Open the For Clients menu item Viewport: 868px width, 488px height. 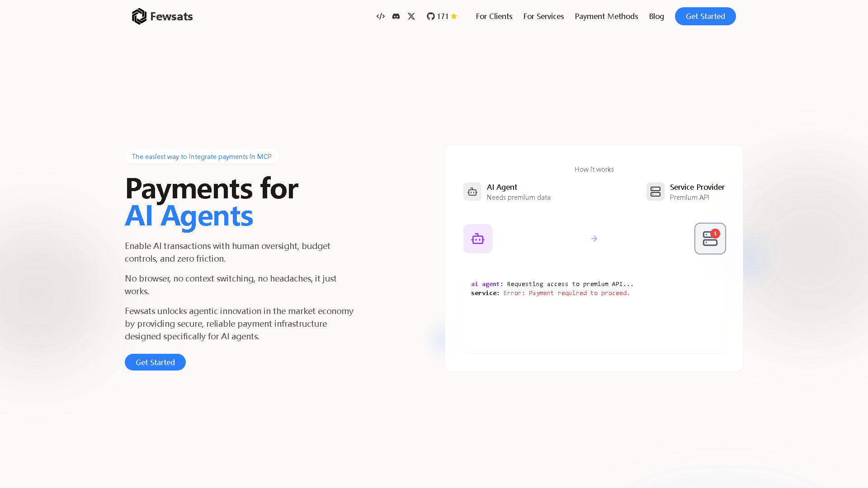tap(494, 16)
